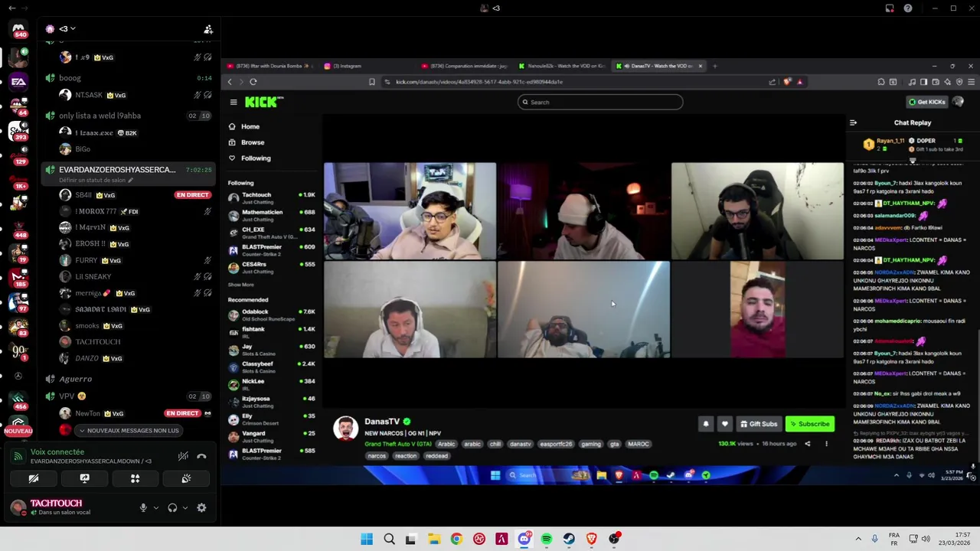Open the server with 456 badge
The width and height of the screenshot is (980, 551).
(x=18, y=399)
